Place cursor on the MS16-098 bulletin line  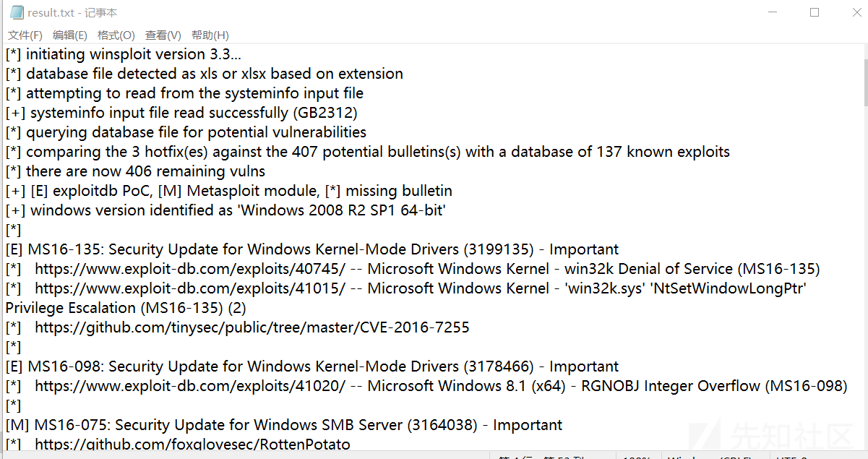pyautogui.click(x=312, y=366)
